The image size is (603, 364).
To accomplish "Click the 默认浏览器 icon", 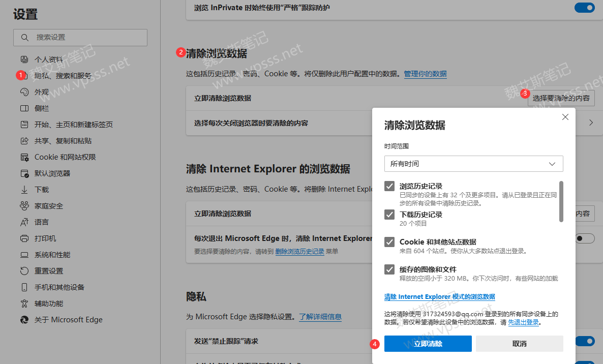I will click(24, 173).
